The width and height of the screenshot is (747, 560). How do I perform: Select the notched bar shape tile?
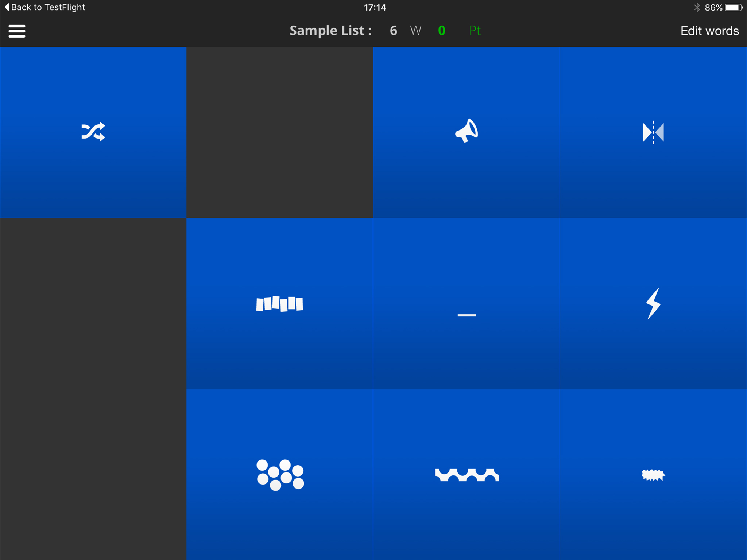(467, 475)
